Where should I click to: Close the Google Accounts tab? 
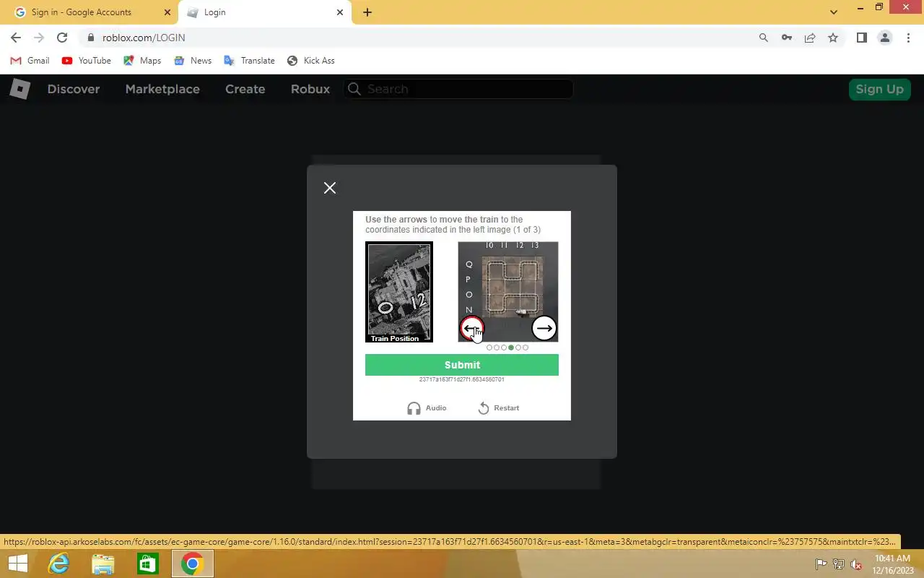pos(167,12)
